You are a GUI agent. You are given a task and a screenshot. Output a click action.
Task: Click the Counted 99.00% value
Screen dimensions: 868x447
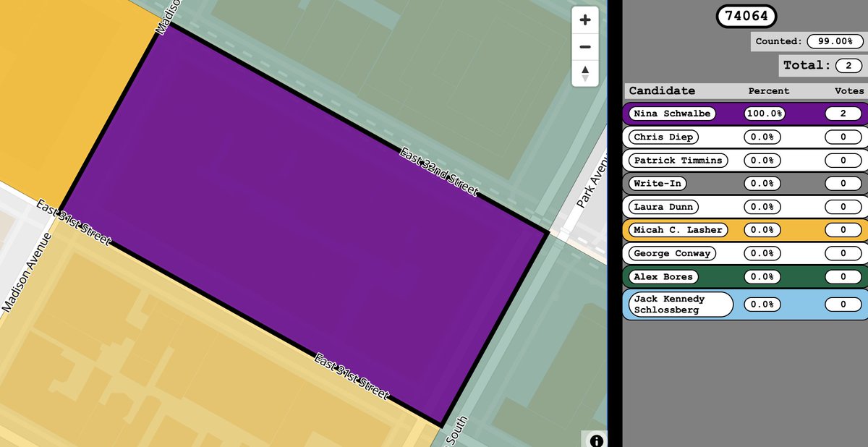pyautogui.click(x=835, y=41)
